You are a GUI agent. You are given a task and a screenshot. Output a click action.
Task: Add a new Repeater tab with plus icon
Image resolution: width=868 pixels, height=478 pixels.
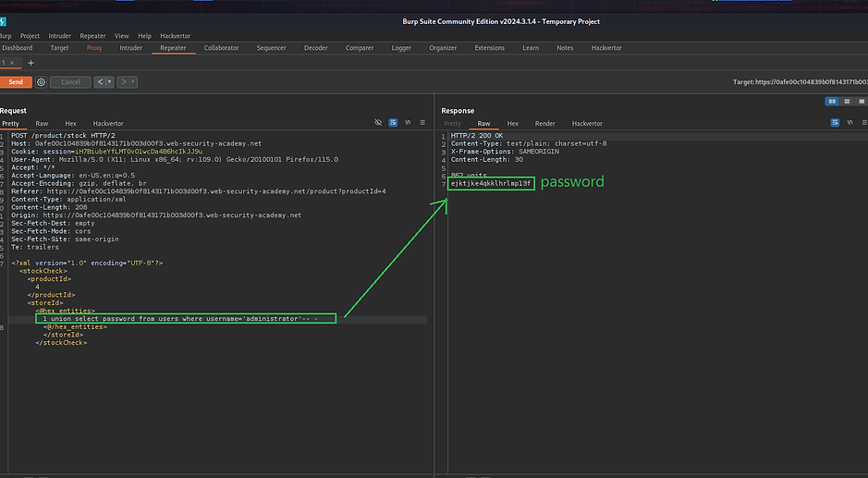31,63
